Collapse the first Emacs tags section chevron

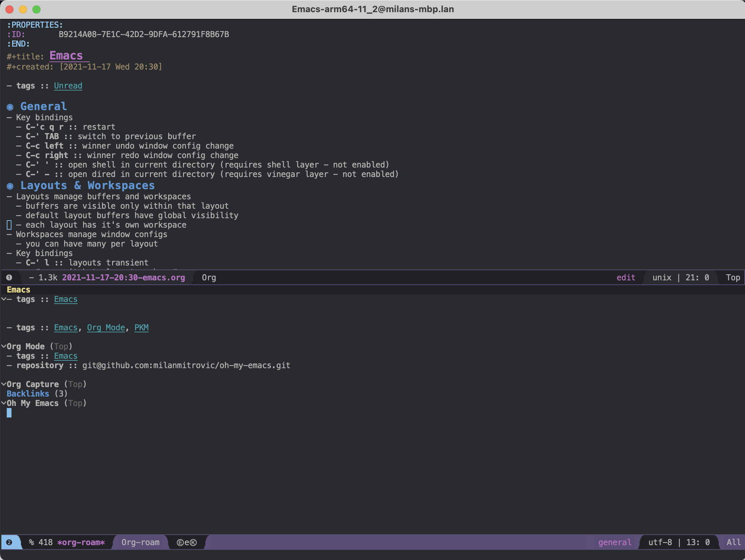click(4, 299)
